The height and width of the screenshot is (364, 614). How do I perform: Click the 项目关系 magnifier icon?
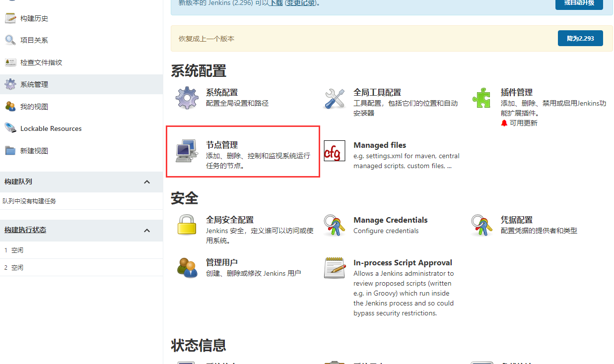pyautogui.click(x=10, y=40)
